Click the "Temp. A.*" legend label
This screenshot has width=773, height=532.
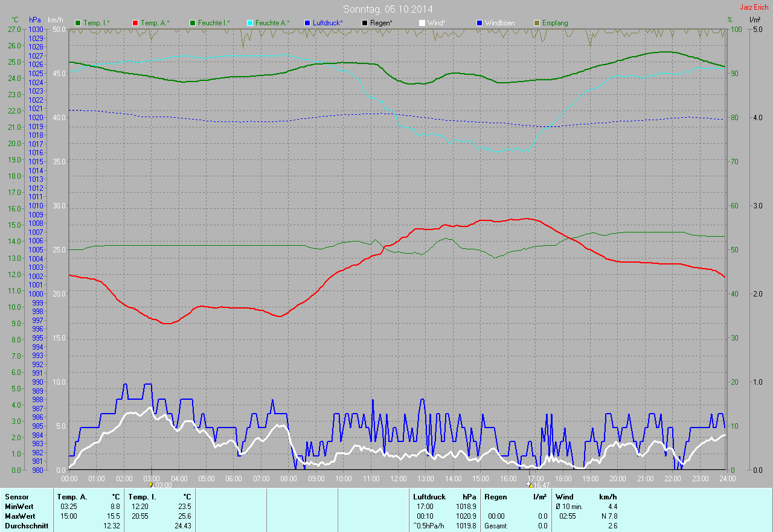pyautogui.click(x=155, y=23)
